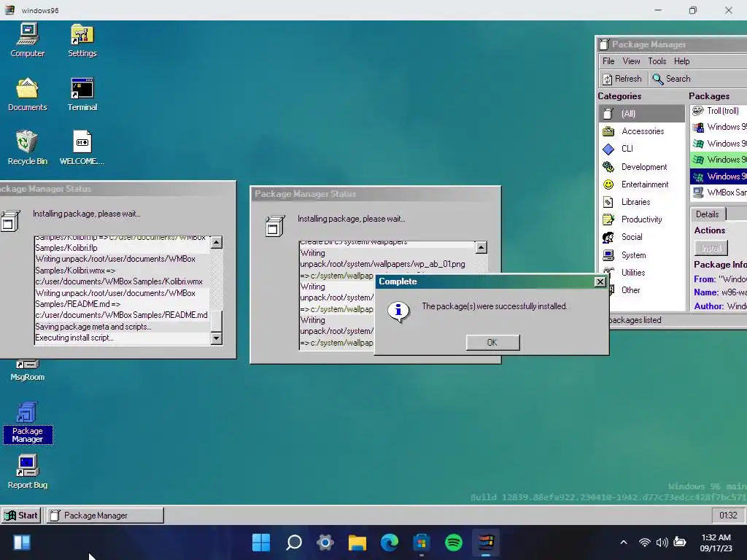Open the Report Bug desktop shortcut

point(27,472)
